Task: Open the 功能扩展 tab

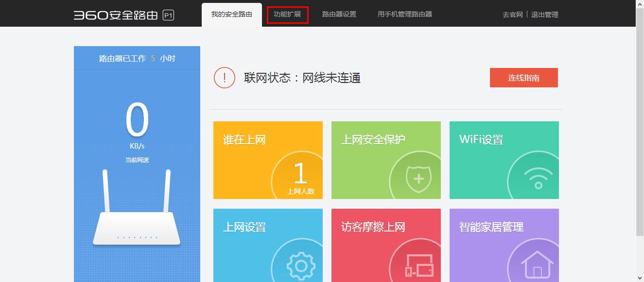Action: [287, 14]
